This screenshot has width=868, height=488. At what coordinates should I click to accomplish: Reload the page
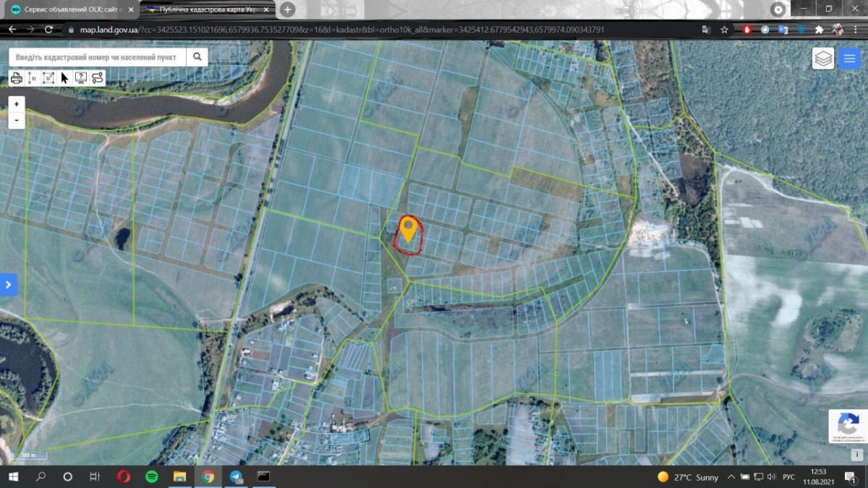click(x=48, y=30)
